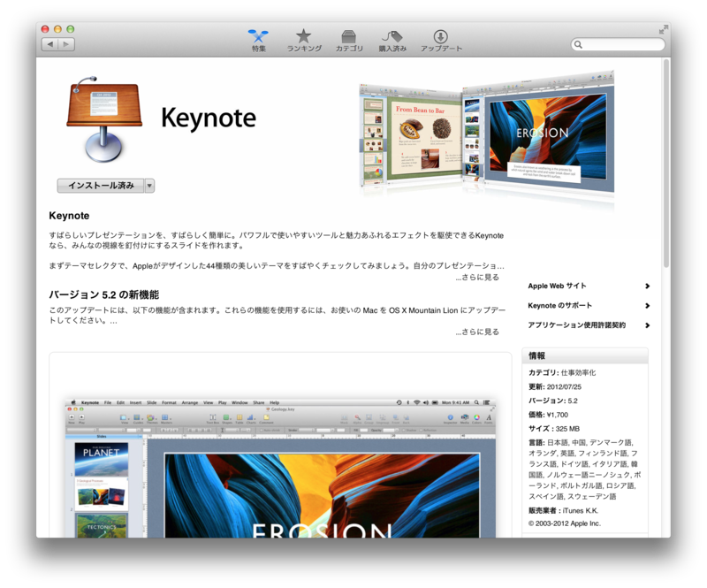
Task: Click chevron next to アプリケーション使用許諾契約
Action: tap(647, 325)
